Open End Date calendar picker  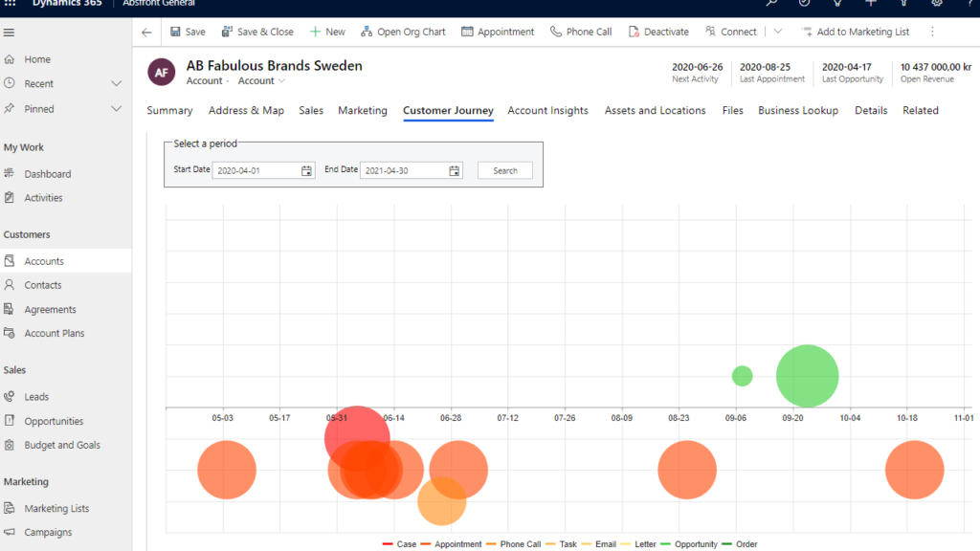(x=455, y=170)
